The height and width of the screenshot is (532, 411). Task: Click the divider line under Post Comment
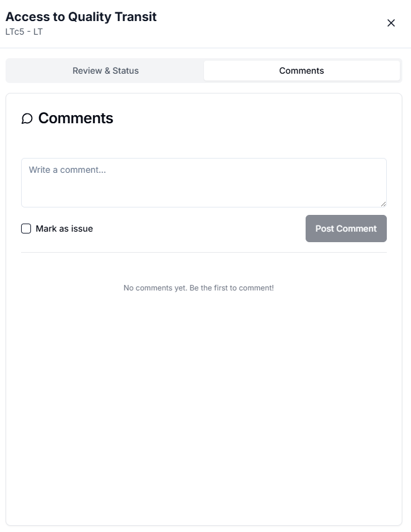tap(203, 252)
